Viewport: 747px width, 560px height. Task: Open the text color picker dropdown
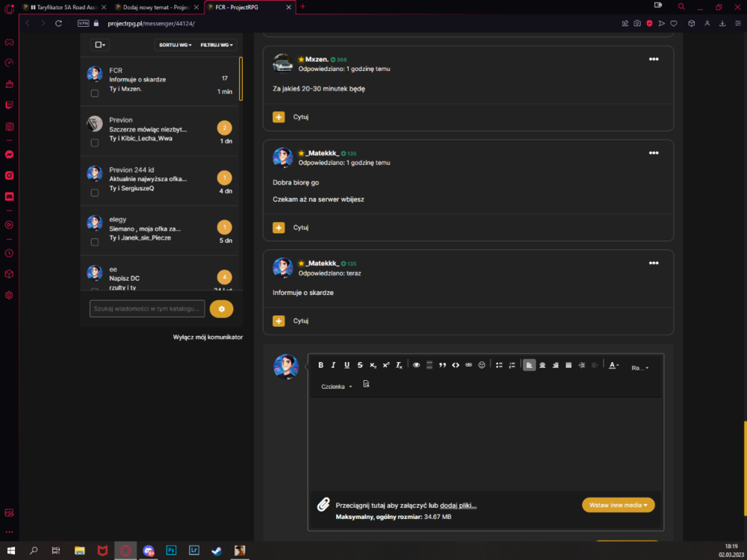coord(613,365)
